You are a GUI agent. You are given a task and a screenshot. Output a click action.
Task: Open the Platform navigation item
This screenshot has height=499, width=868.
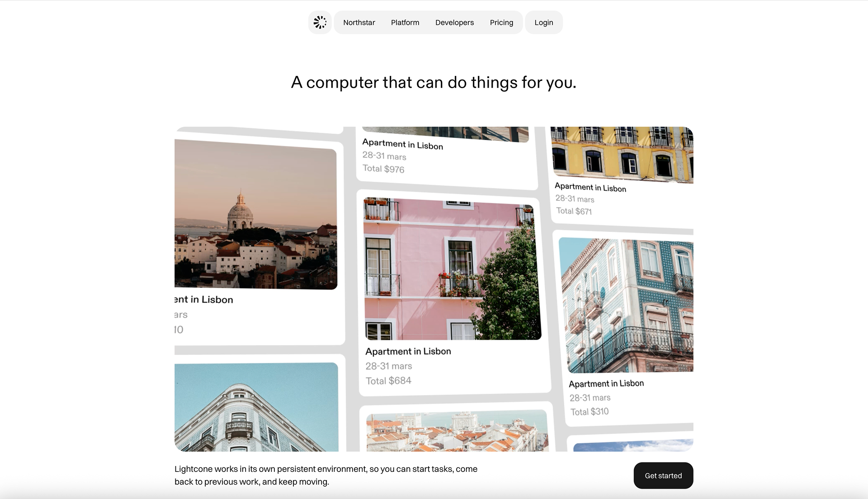[x=405, y=23]
